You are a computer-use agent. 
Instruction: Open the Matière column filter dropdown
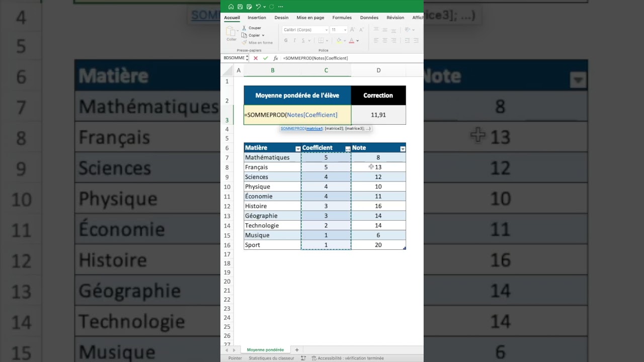tap(298, 149)
